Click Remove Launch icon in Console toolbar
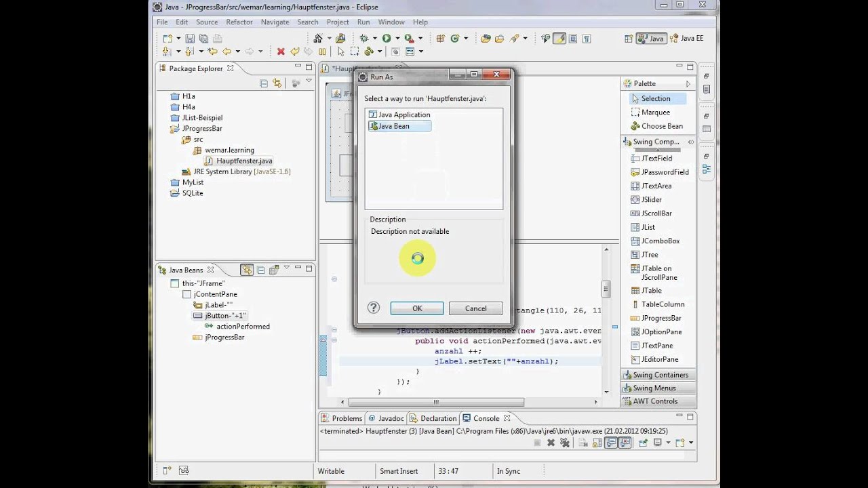 [551, 443]
